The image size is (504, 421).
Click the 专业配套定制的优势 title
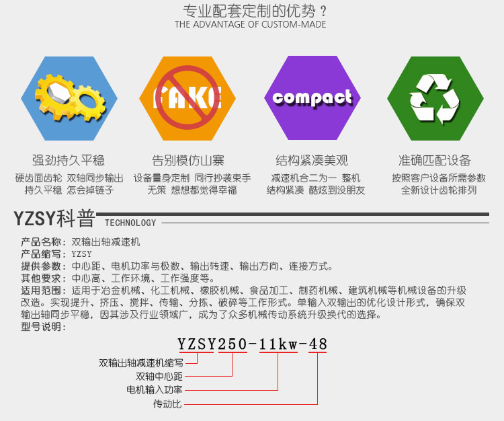pyautogui.click(x=250, y=11)
